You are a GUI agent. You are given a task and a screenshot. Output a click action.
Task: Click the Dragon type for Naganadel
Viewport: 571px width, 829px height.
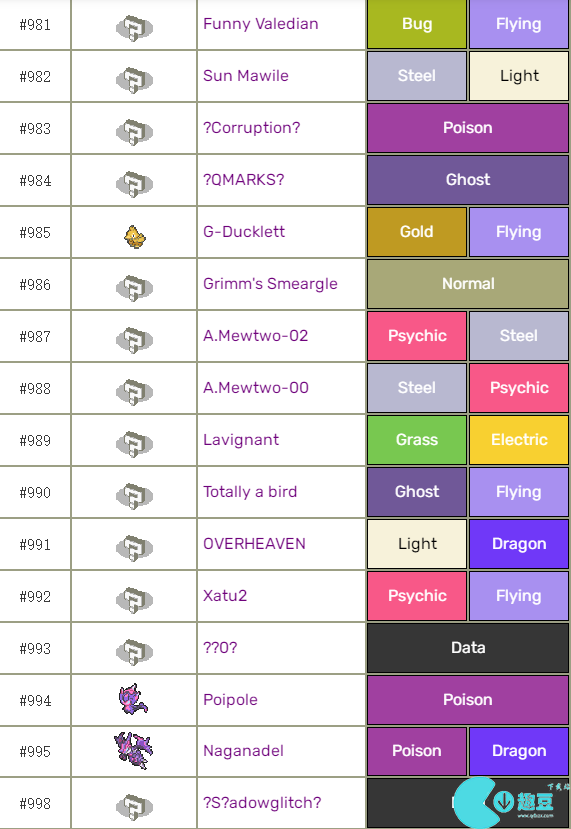[519, 751]
